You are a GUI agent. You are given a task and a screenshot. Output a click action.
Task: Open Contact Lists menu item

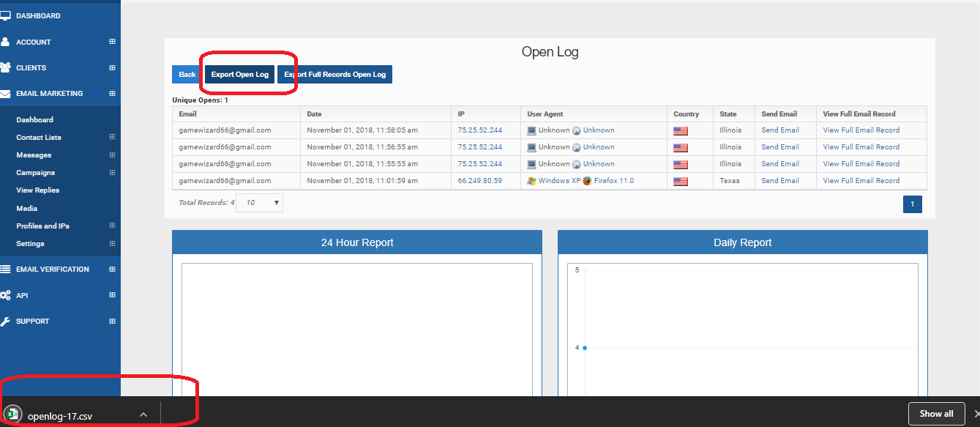coord(39,137)
